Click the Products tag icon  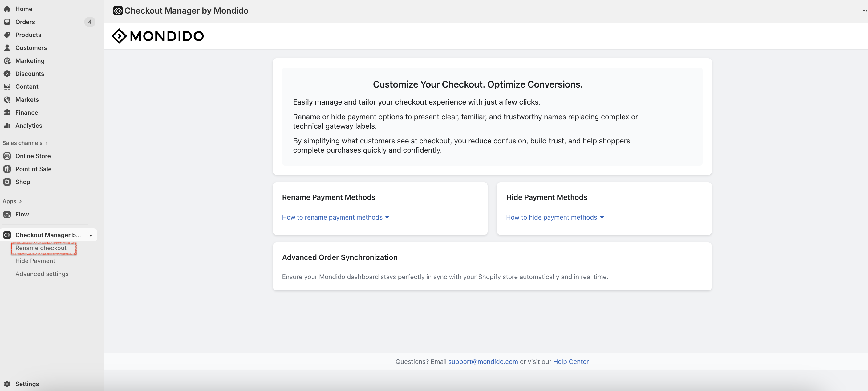pyautogui.click(x=7, y=35)
